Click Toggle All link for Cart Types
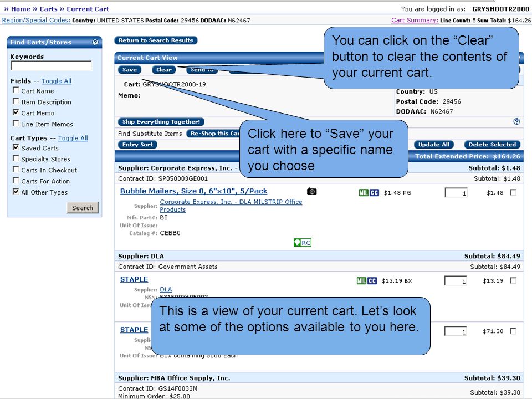Screen dimensions: 532x399 click(x=73, y=138)
